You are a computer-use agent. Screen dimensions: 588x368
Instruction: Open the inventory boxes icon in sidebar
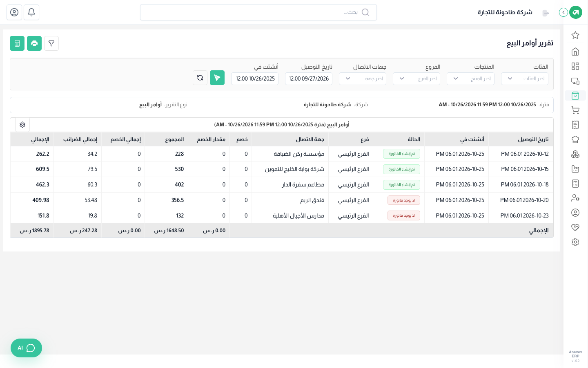point(575,154)
